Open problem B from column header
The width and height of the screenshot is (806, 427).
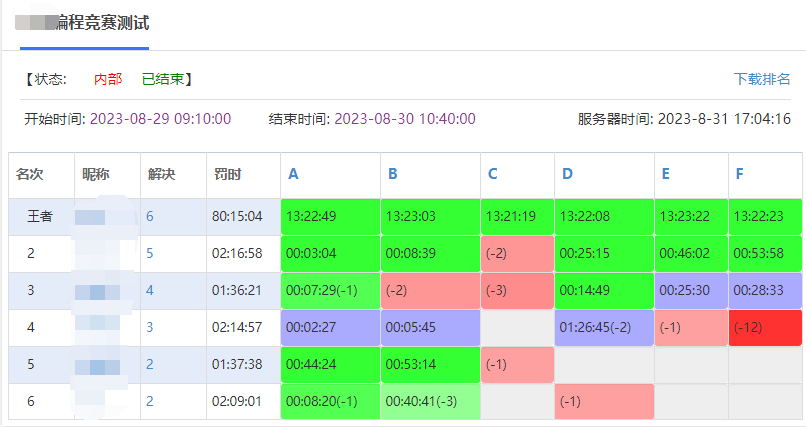[x=393, y=174]
